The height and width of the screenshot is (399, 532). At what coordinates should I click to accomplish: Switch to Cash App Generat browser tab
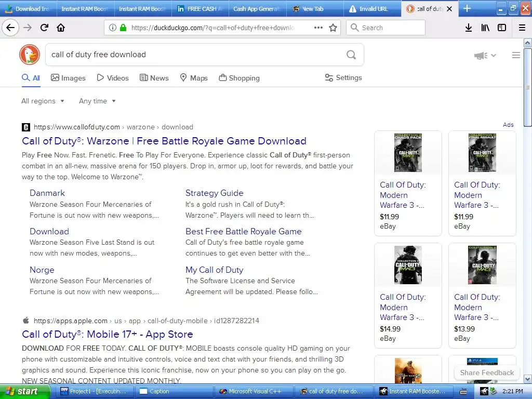point(257,9)
